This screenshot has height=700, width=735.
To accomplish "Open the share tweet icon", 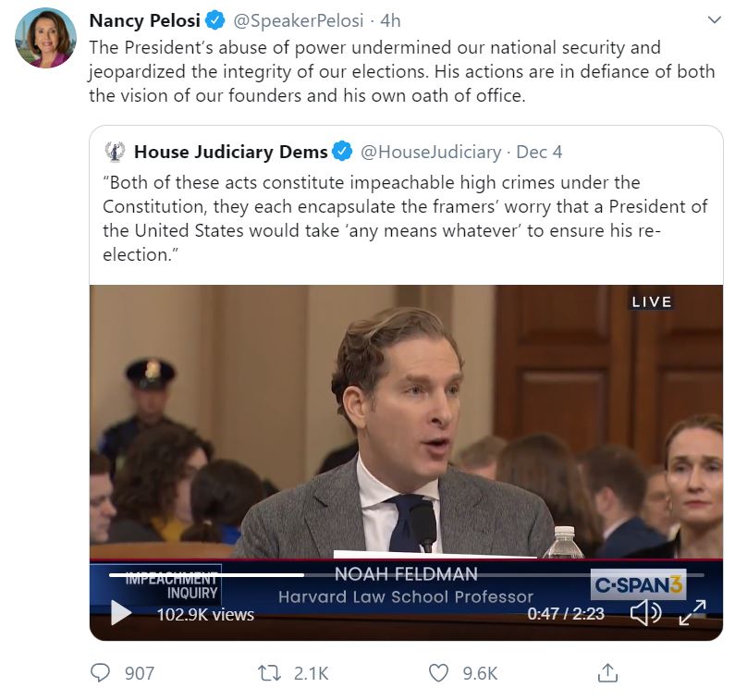I will coord(607,672).
